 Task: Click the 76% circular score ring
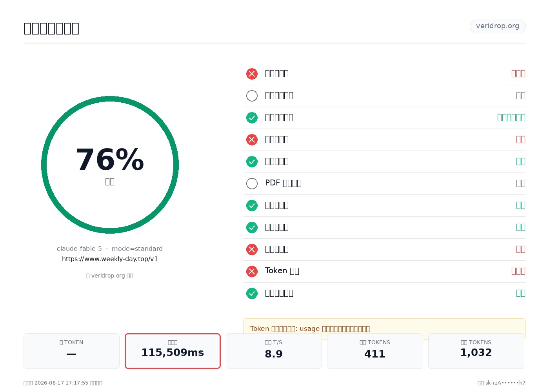(x=110, y=165)
